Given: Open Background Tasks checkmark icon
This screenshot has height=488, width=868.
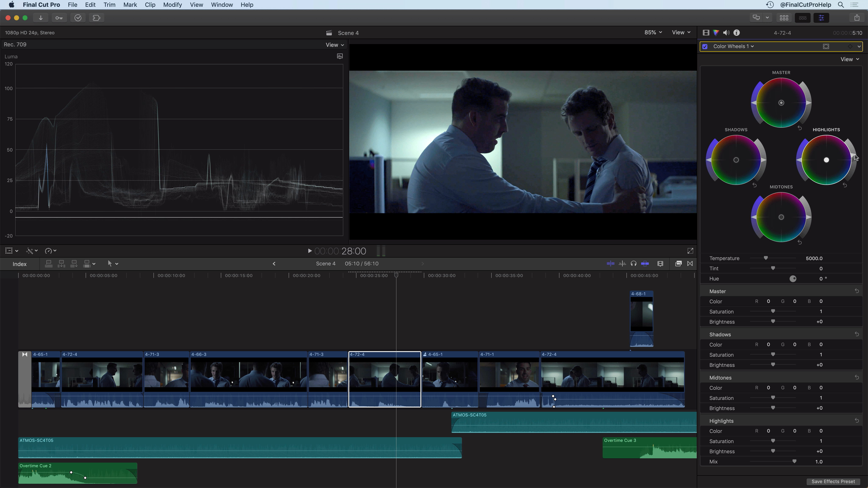Looking at the screenshot, I should click(78, 18).
